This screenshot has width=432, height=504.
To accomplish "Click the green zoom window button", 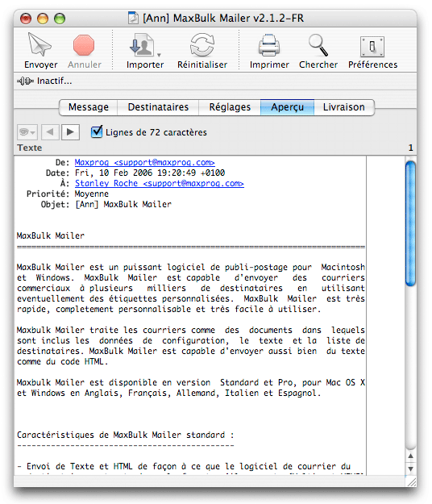I will click(x=60, y=19).
